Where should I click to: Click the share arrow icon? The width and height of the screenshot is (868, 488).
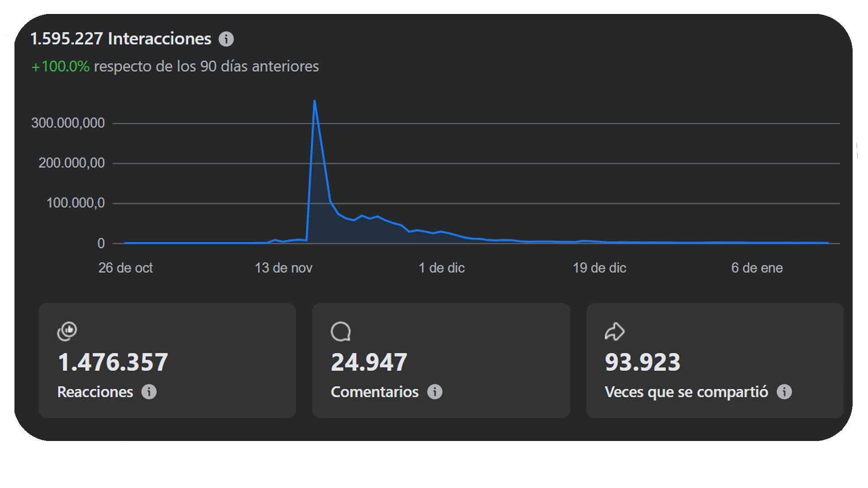[x=614, y=331]
